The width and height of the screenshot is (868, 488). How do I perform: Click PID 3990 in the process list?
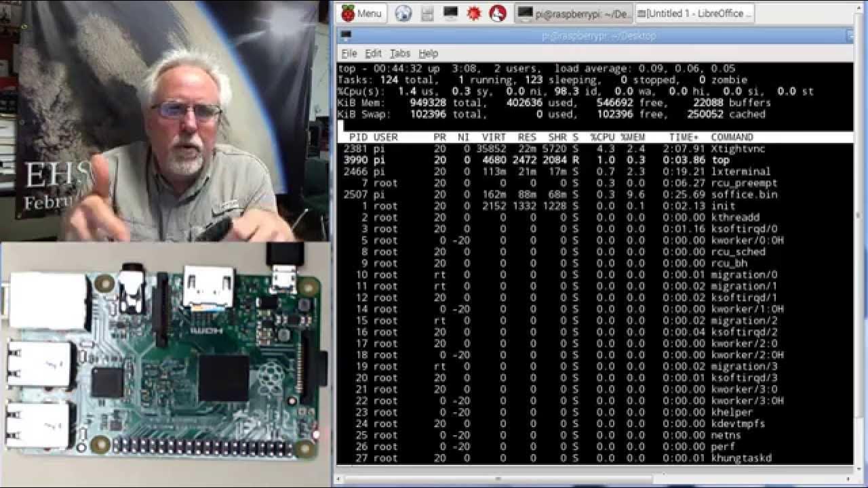tap(355, 160)
